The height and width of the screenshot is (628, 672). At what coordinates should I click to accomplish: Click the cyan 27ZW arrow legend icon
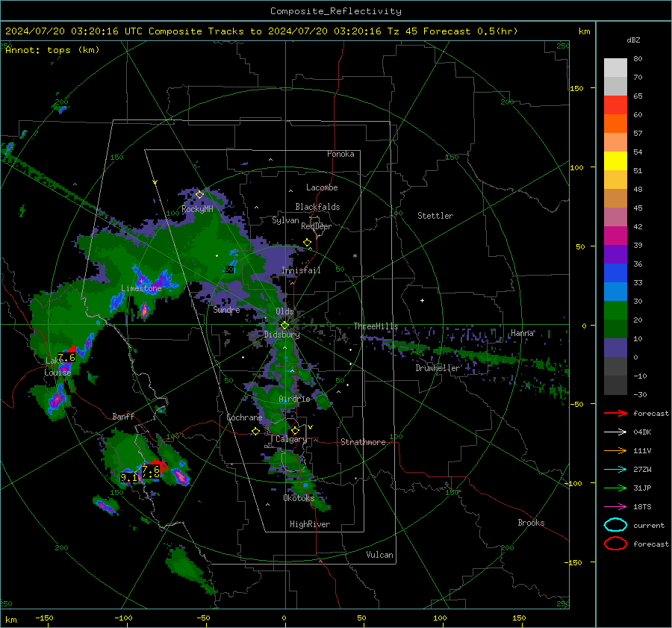[615, 470]
